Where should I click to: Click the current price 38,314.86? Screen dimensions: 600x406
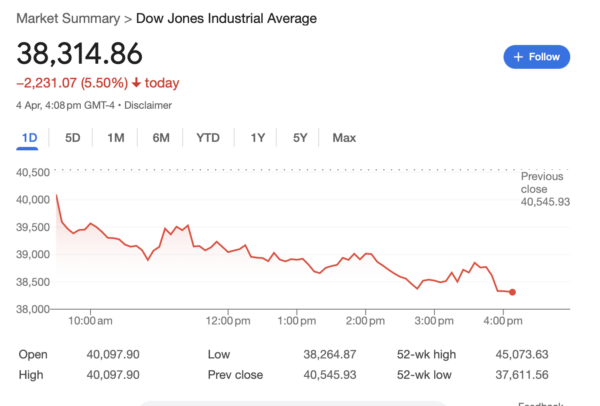(79, 53)
